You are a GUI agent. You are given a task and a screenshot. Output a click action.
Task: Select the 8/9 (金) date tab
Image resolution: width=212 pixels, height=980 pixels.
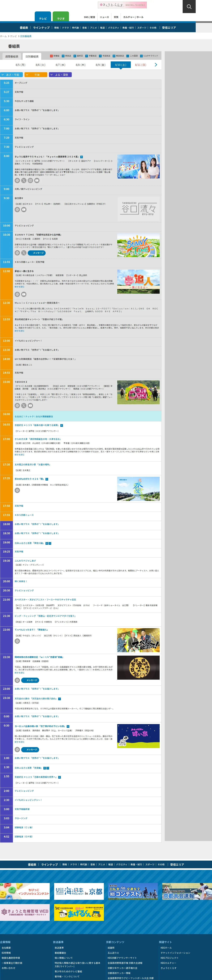pos(101,65)
